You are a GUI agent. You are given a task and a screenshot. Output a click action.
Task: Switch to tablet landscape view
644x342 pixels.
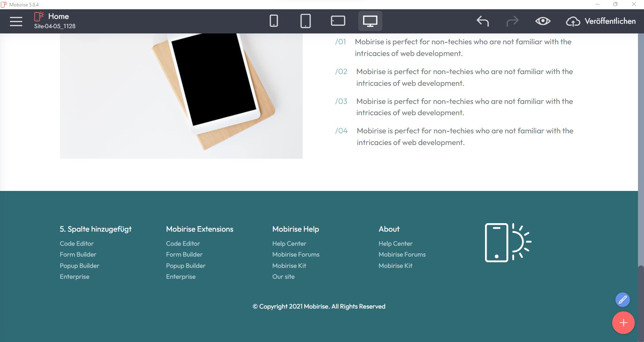coord(338,21)
